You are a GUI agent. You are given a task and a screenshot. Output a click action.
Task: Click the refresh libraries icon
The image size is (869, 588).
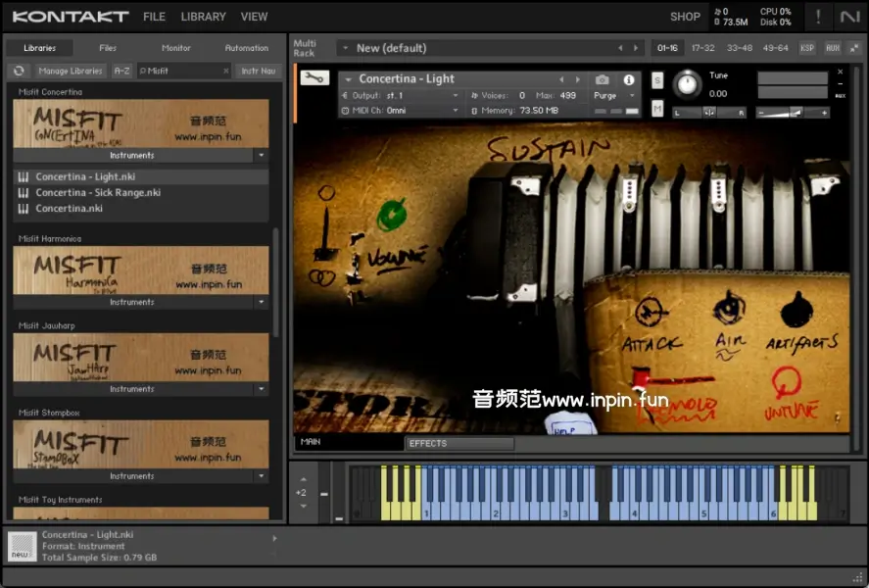(x=19, y=71)
